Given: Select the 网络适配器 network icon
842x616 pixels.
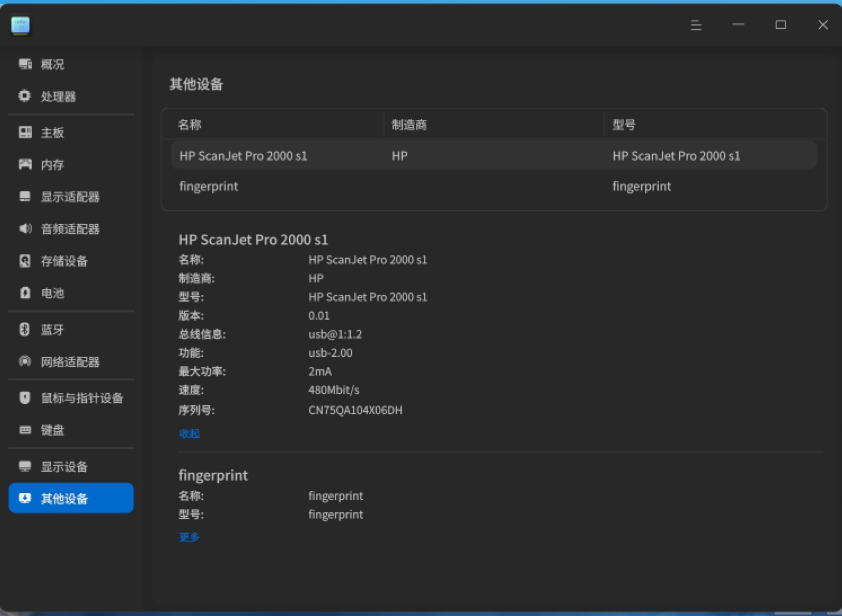Looking at the screenshot, I should [x=25, y=362].
